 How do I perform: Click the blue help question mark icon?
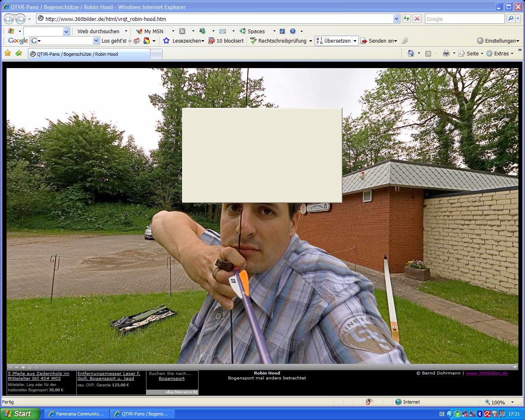[292, 31]
